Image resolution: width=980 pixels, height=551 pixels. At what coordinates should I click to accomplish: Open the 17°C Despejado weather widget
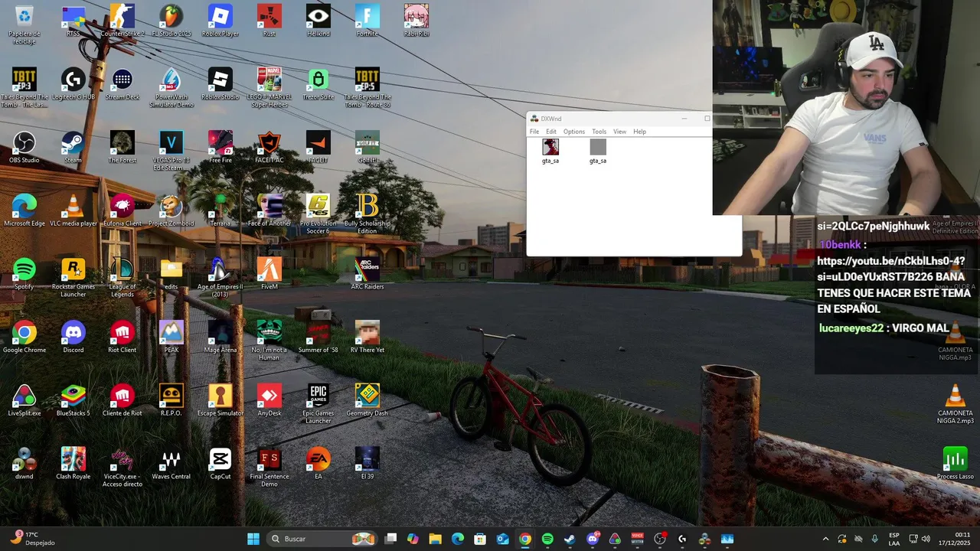click(33, 539)
